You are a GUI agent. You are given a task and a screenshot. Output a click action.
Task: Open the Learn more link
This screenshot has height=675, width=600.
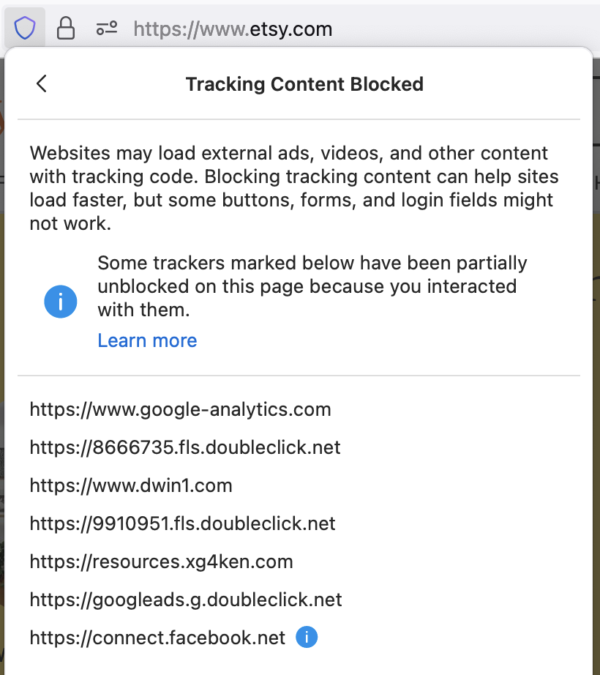(147, 340)
